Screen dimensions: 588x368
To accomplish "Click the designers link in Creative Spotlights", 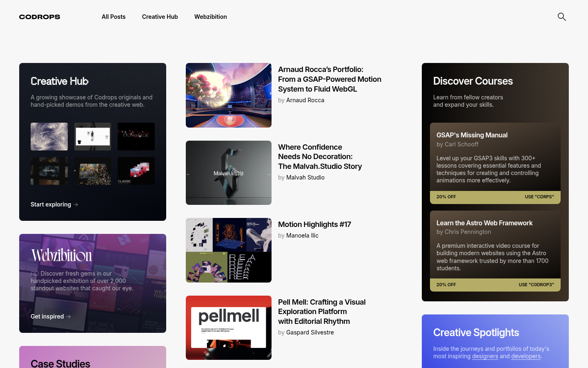I will click(485, 356).
